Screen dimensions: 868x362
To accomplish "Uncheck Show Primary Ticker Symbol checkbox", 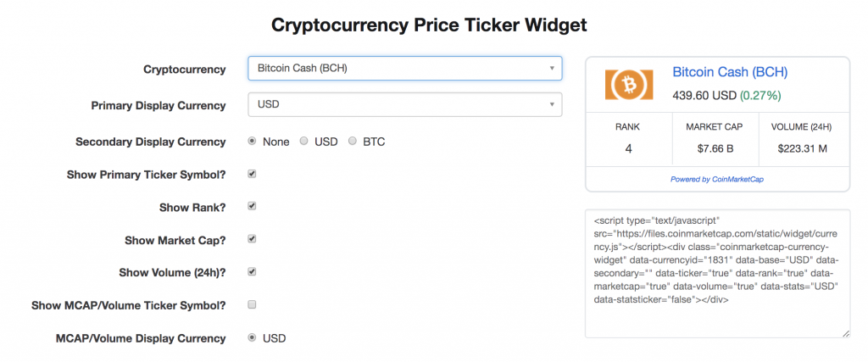I will [252, 174].
